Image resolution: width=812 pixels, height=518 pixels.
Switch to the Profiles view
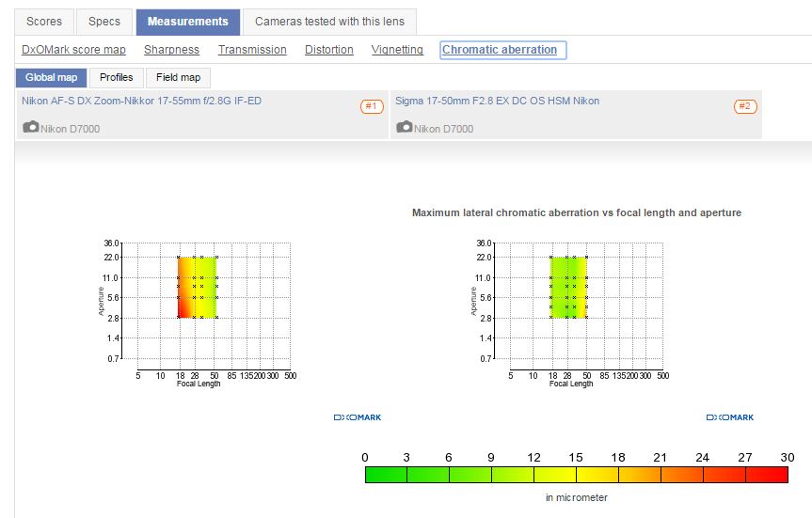(117, 78)
